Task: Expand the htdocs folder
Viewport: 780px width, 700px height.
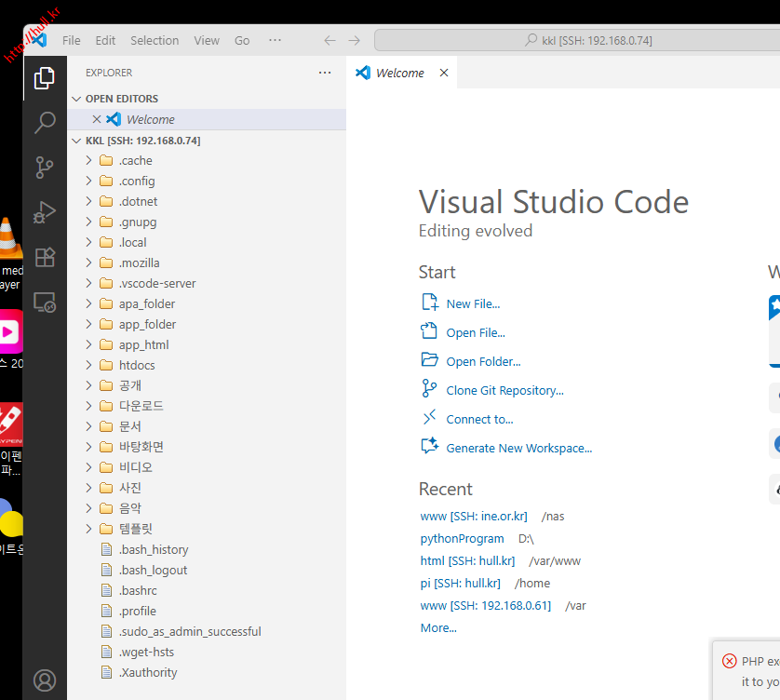Action: pyautogui.click(x=138, y=365)
